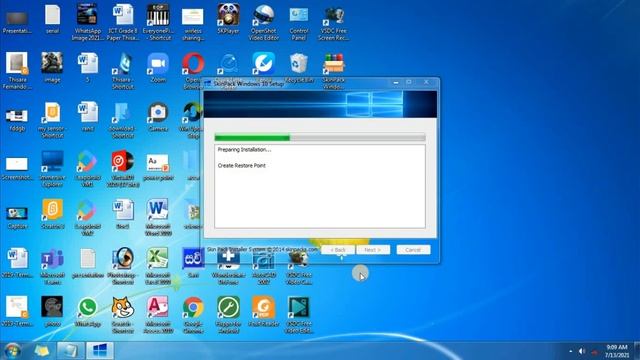Click the Back button in setup
This screenshot has width=640, height=360.
coord(338,250)
